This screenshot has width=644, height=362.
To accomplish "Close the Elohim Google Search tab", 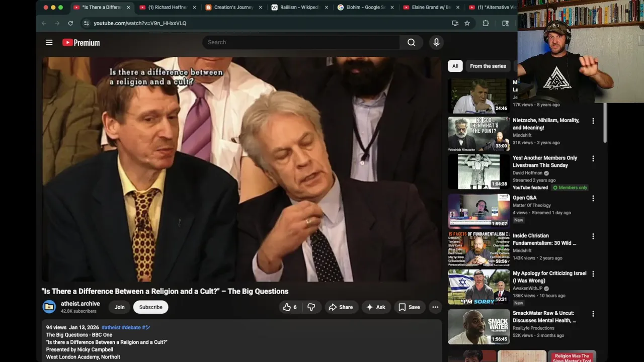I will (x=392, y=8).
